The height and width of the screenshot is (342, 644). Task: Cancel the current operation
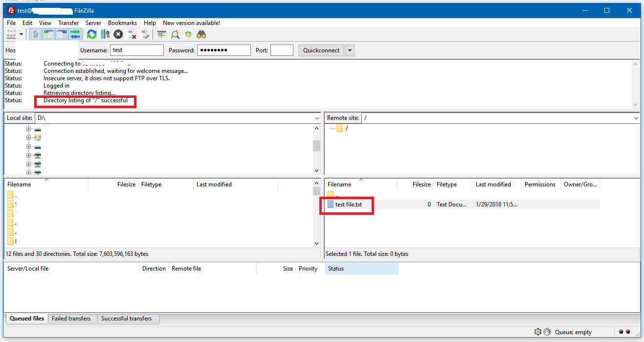(118, 34)
